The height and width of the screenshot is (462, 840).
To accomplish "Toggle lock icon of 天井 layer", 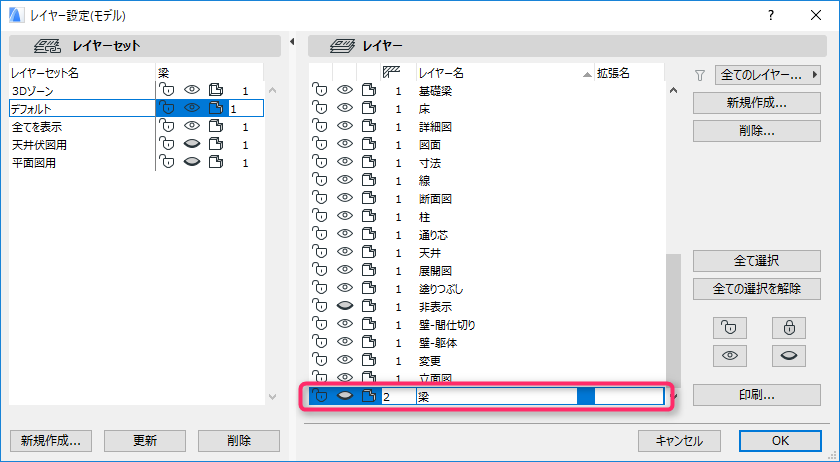I will (x=320, y=252).
